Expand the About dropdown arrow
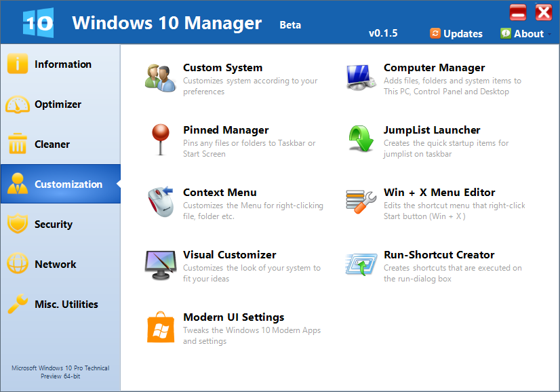 (549, 34)
